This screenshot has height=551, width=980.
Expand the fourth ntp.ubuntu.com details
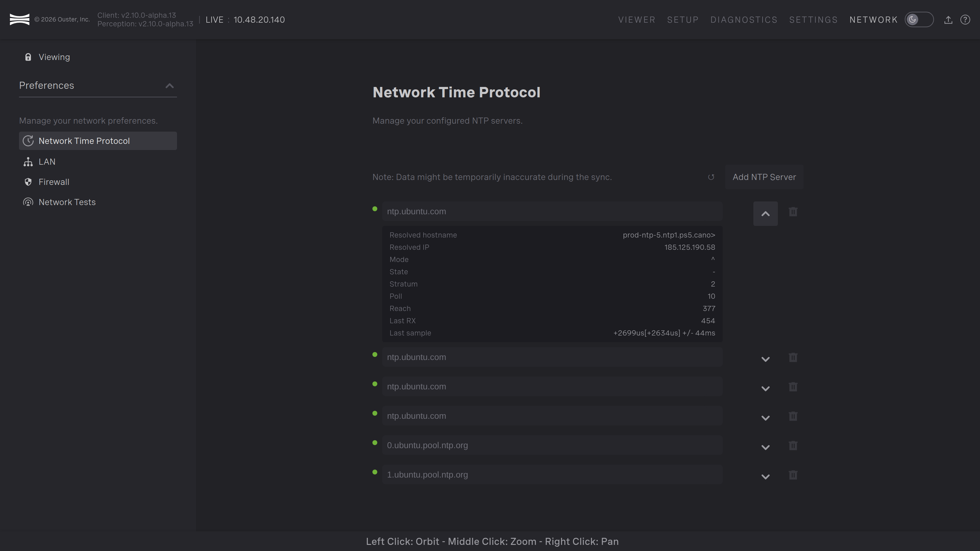[x=765, y=418]
